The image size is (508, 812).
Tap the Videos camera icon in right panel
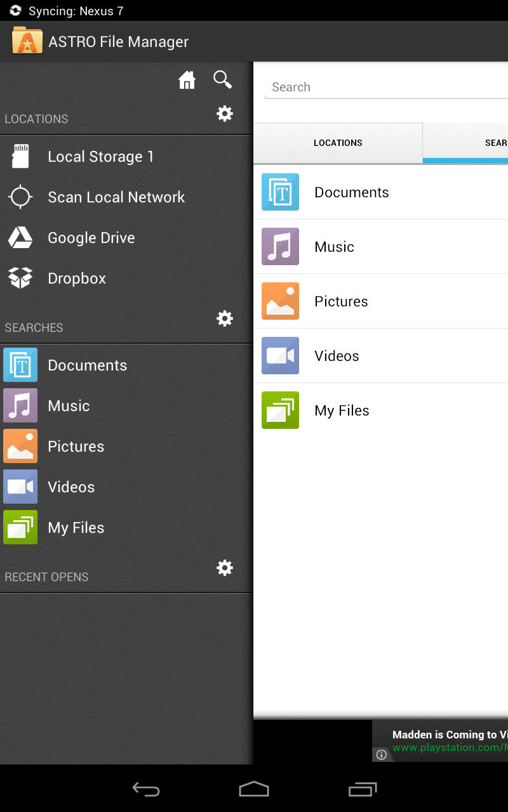pyautogui.click(x=280, y=355)
